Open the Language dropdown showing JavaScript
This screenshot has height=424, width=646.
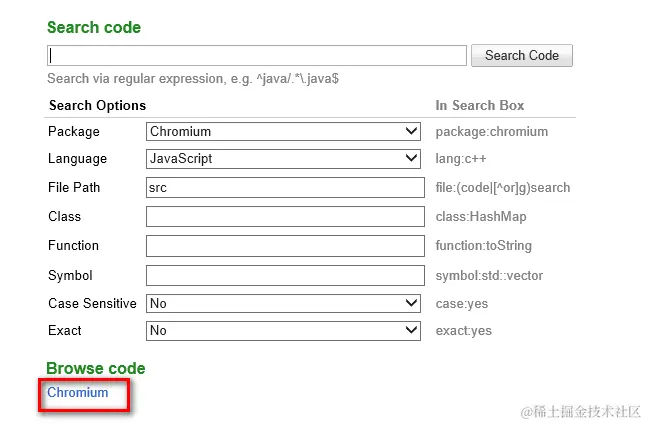[x=283, y=159]
